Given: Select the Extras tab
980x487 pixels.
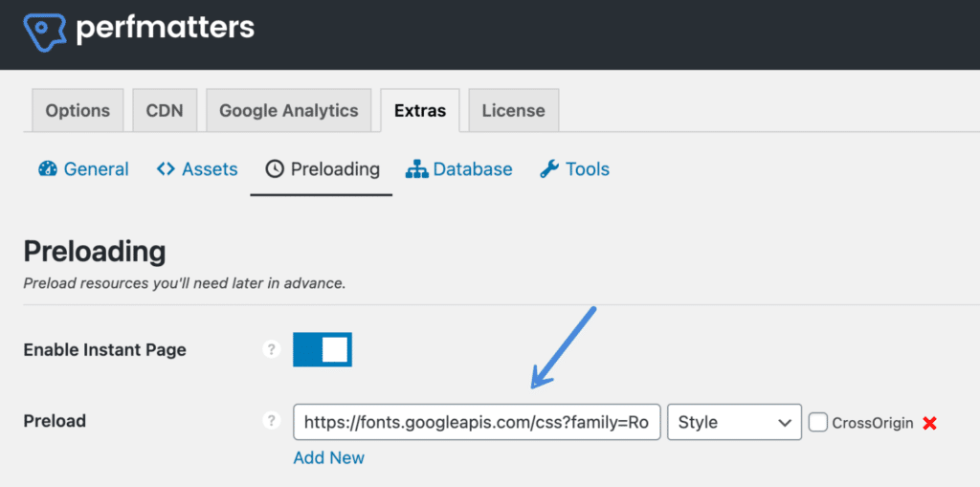Looking at the screenshot, I should point(419,110).
